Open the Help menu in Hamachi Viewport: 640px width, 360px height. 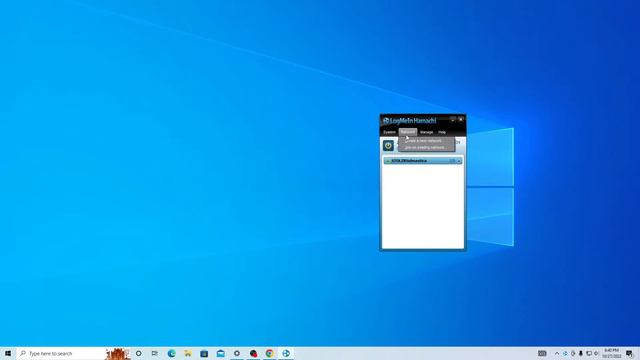442,132
